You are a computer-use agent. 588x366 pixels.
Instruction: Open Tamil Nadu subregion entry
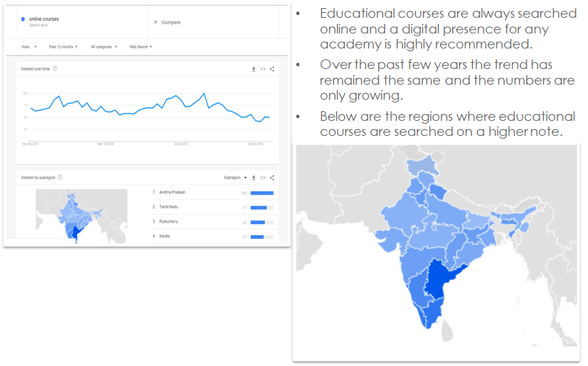coord(168,207)
